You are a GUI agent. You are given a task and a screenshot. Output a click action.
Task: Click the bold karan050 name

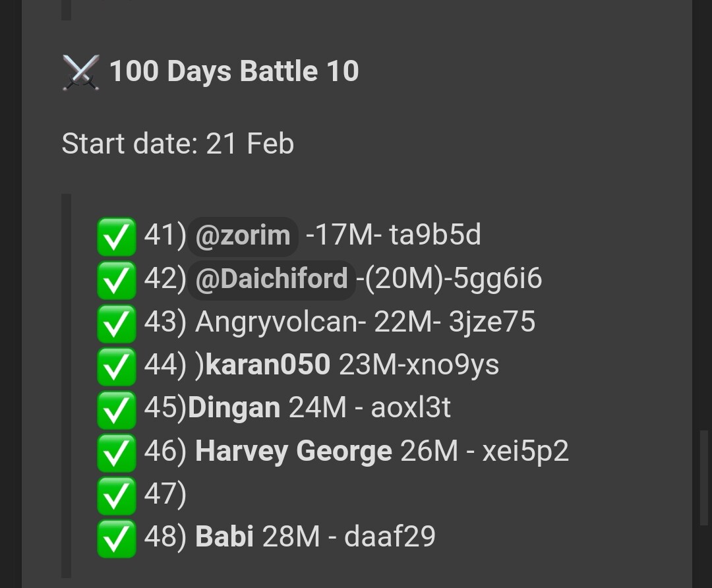point(268,365)
